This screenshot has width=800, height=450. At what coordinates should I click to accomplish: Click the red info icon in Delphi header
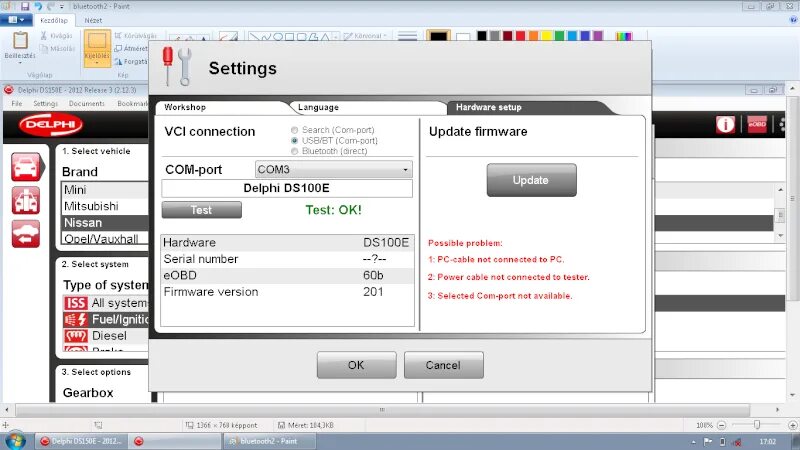(725, 124)
